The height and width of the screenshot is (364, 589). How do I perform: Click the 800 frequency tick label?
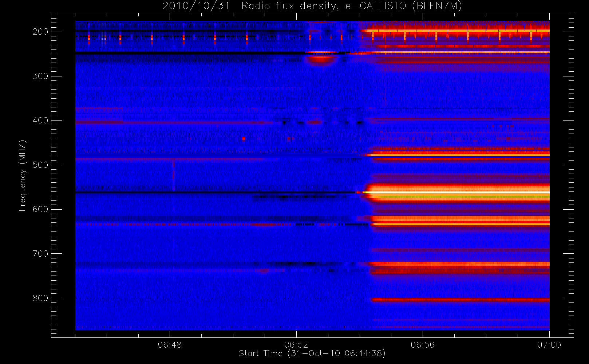click(40, 298)
